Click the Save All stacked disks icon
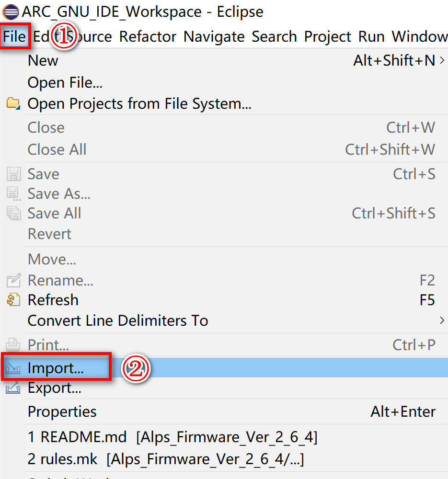The width and height of the screenshot is (448, 479). (13, 213)
